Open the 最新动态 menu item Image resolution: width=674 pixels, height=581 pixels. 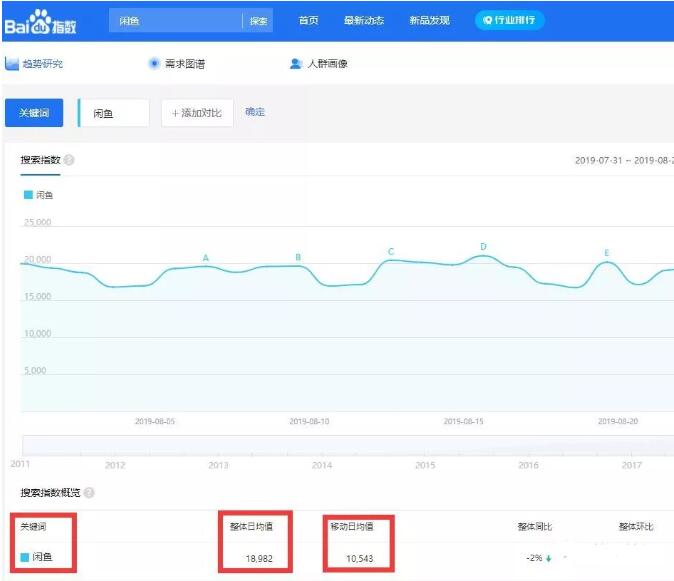coord(364,20)
